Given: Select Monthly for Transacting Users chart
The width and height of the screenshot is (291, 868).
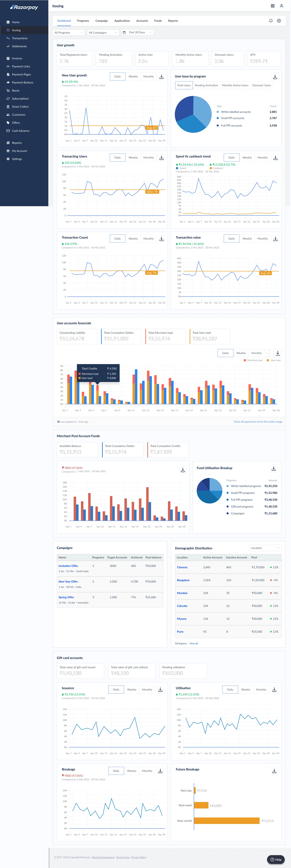Looking at the screenshot, I should click(148, 158).
